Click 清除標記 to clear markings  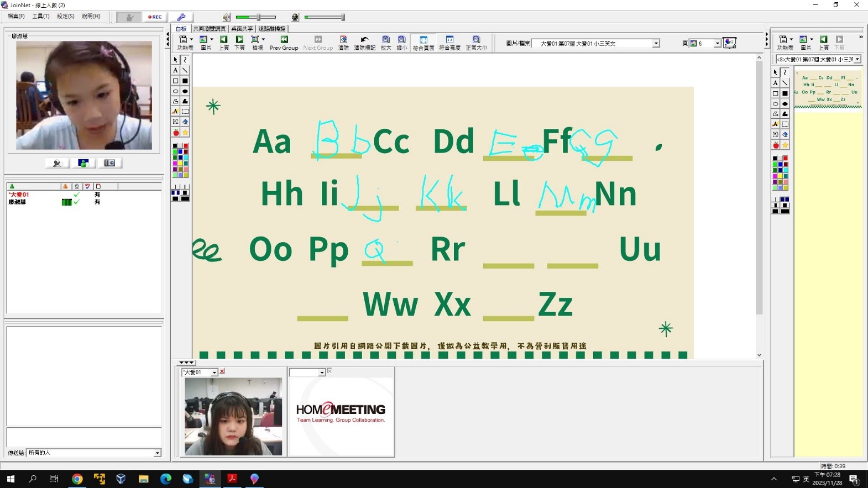[x=364, y=43]
